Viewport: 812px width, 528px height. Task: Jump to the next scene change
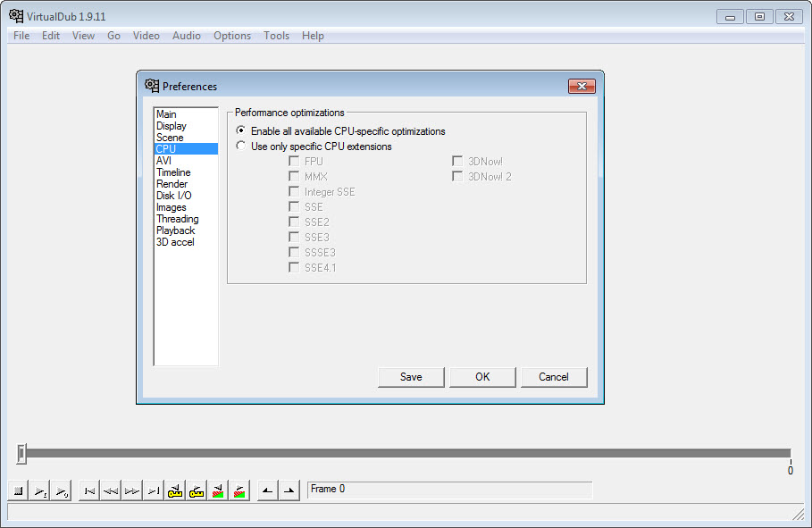tap(239, 490)
